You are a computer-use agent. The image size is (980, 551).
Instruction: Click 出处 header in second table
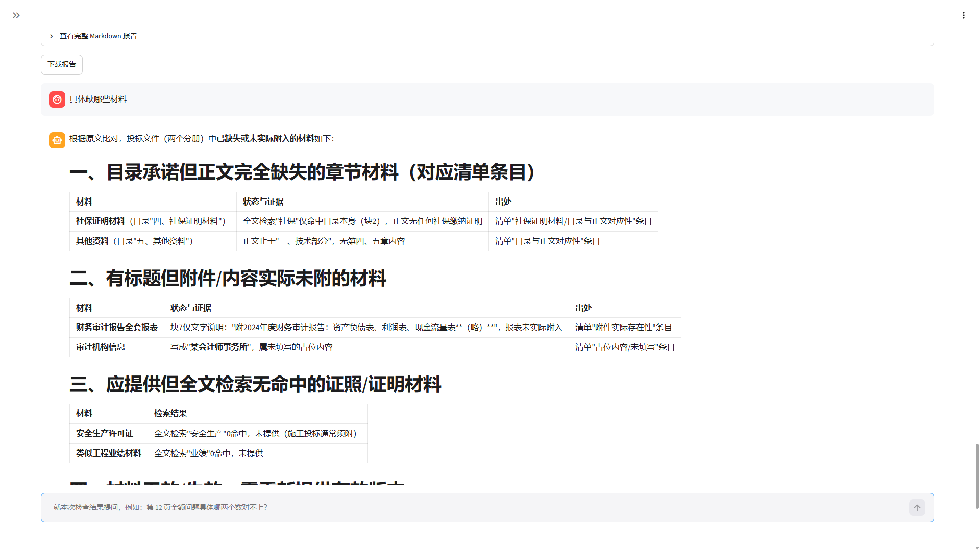tap(625, 308)
